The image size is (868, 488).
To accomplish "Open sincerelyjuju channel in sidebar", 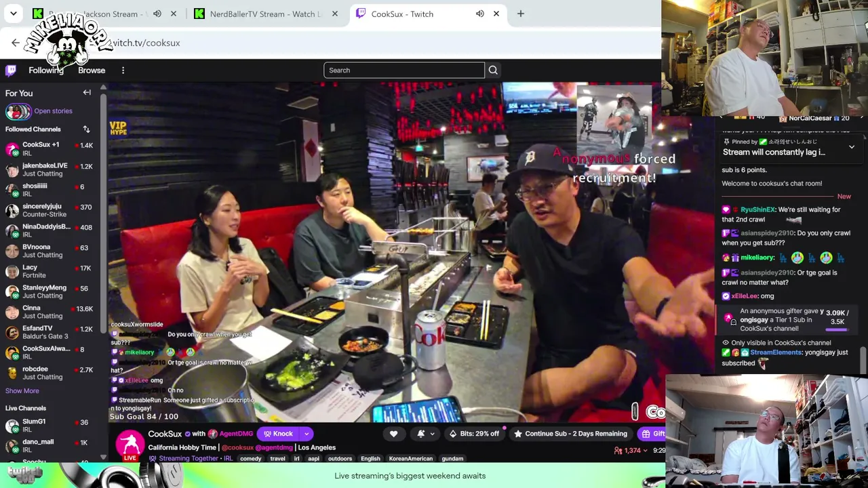I will point(51,210).
